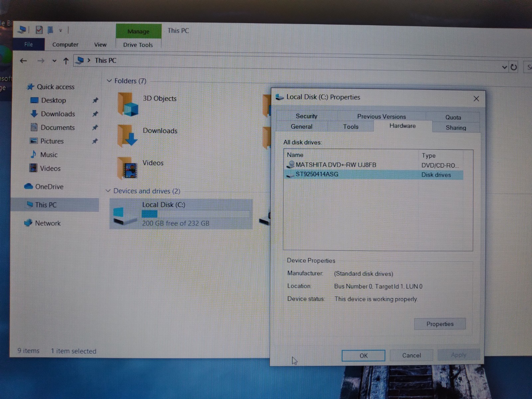The height and width of the screenshot is (399, 532).
Task: Open the Drive Tools ribbon tab
Action: (138, 45)
